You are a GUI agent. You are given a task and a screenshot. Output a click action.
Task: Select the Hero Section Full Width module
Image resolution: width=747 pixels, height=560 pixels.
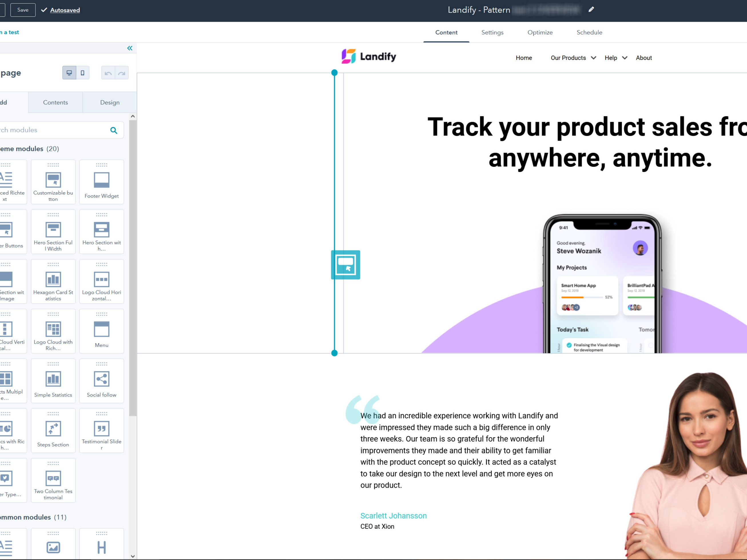(53, 232)
